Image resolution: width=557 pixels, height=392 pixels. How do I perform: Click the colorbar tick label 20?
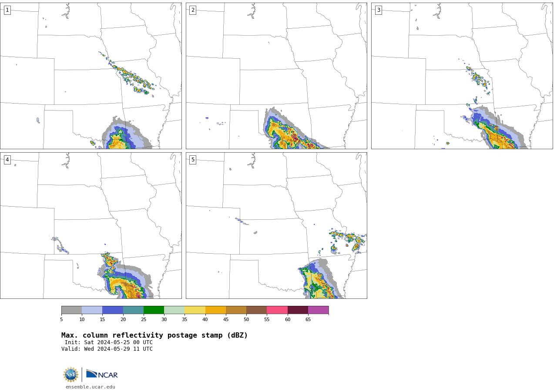[x=123, y=320]
